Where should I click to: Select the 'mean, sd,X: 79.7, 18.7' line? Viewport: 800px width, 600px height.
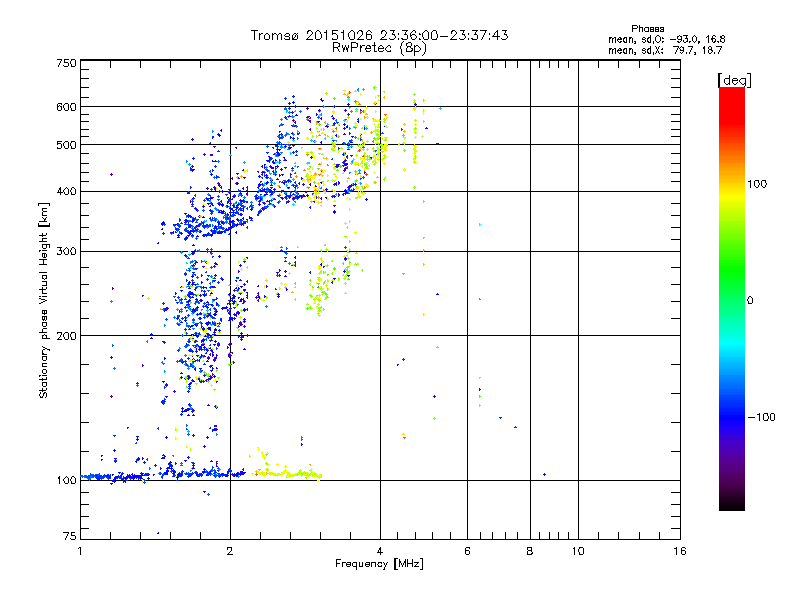pos(665,50)
